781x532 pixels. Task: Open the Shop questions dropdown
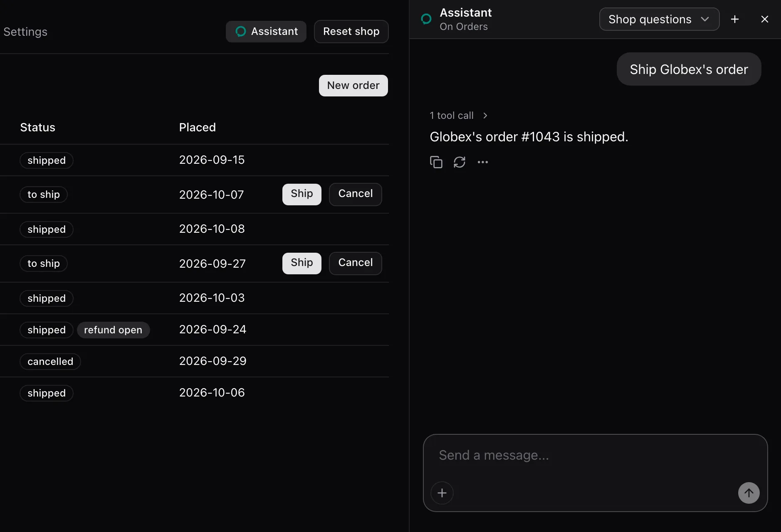tap(659, 19)
